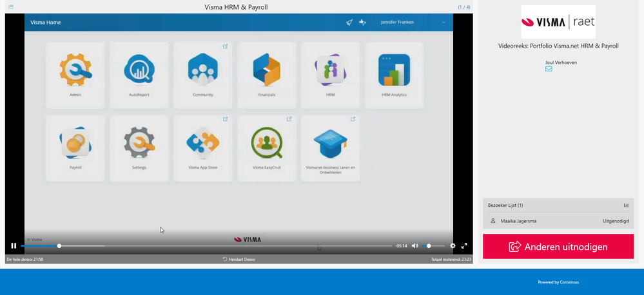
Task: Open the visitor list statistics chart icon
Action: [x=627, y=205]
